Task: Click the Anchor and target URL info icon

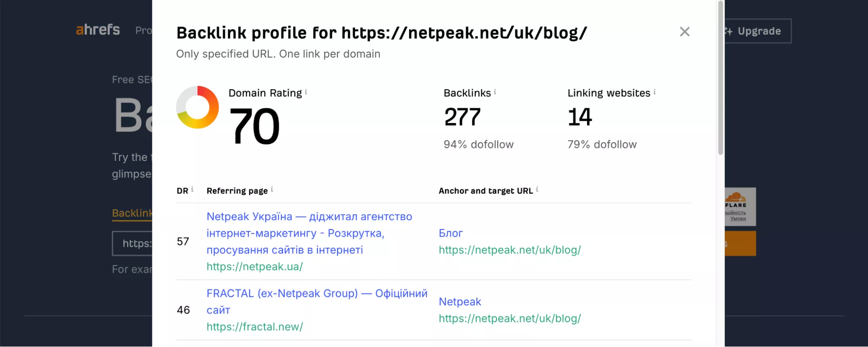Action: coord(537,190)
